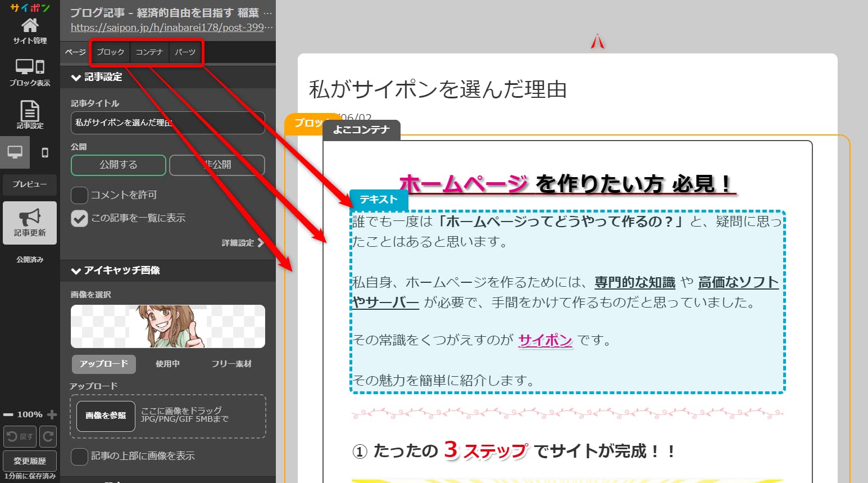The width and height of the screenshot is (868, 483).
Task: Increase zoom with plus icon
Action: [x=52, y=414]
